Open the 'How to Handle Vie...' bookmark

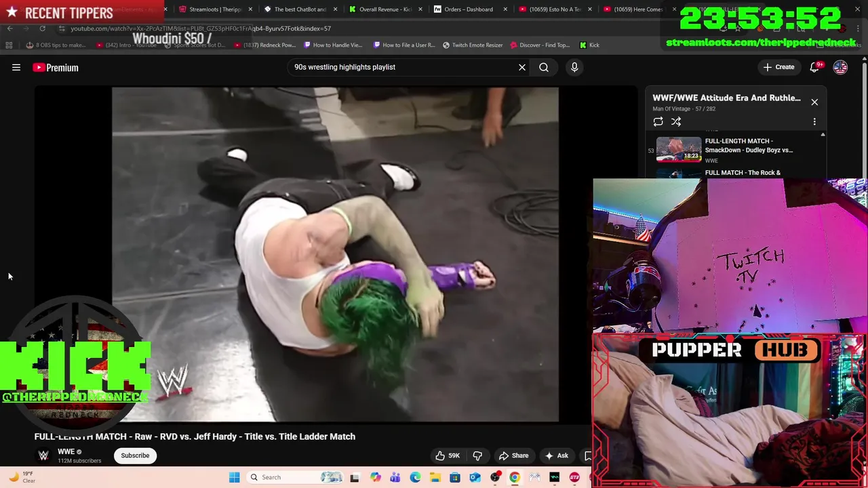coord(334,45)
